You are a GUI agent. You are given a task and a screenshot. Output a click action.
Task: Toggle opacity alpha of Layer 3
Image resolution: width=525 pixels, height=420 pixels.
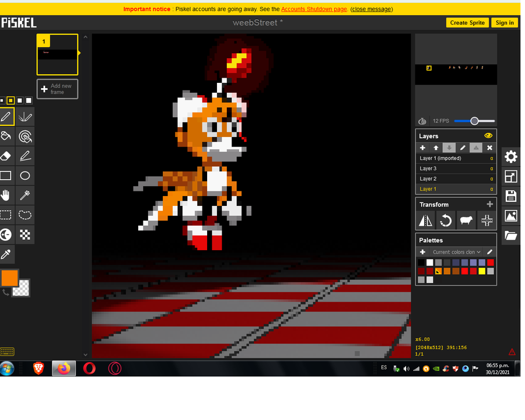tap(492, 169)
